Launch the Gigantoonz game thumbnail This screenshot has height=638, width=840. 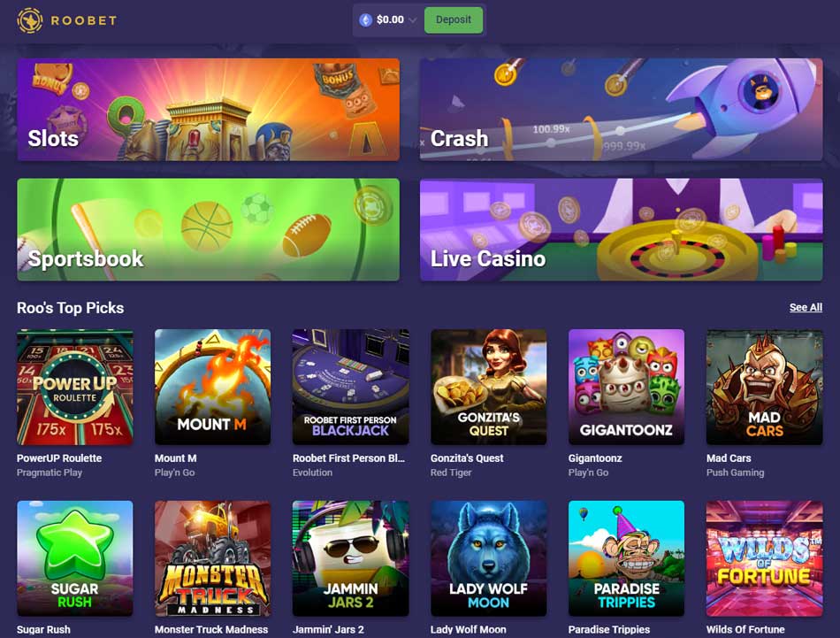pos(626,387)
